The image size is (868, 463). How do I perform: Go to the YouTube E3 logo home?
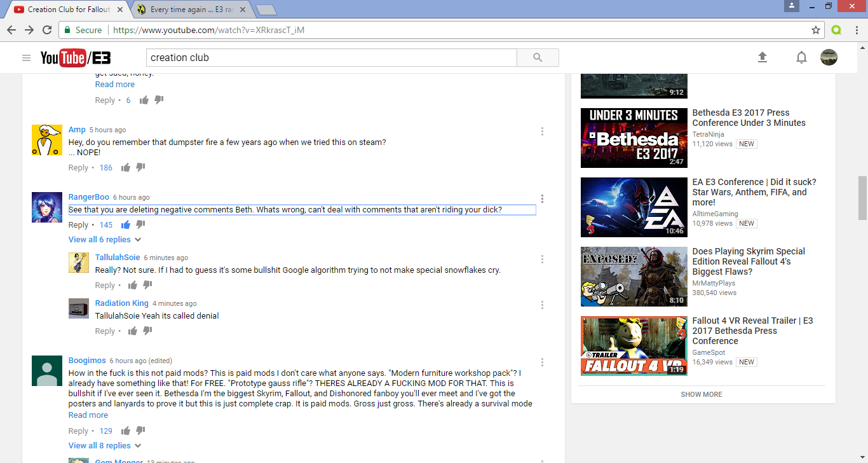tap(76, 58)
